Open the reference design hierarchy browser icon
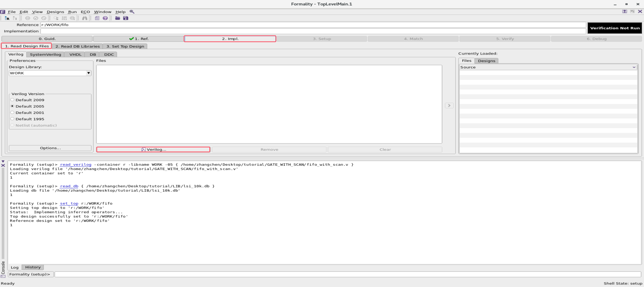 7,18
